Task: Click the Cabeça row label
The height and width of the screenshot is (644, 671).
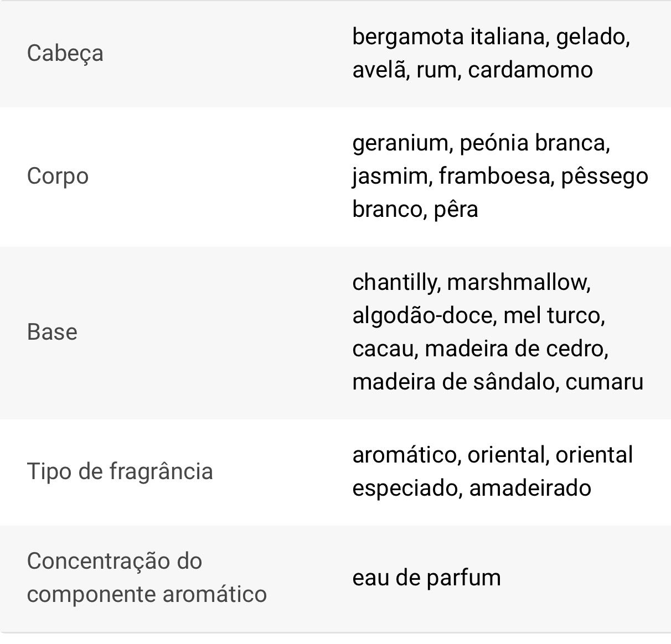Action: click(x=65, y=54)
